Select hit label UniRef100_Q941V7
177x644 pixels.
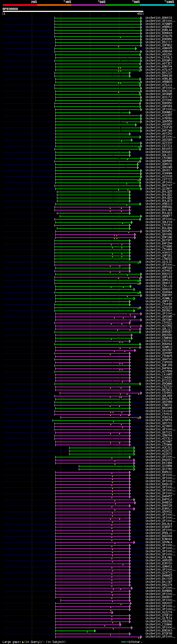pos(159,289)
